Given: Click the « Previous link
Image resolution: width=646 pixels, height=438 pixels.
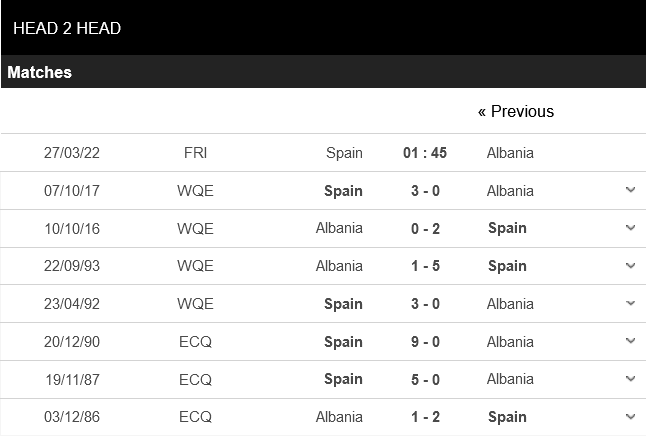Looking at the screenshot, I should (515, 111).
